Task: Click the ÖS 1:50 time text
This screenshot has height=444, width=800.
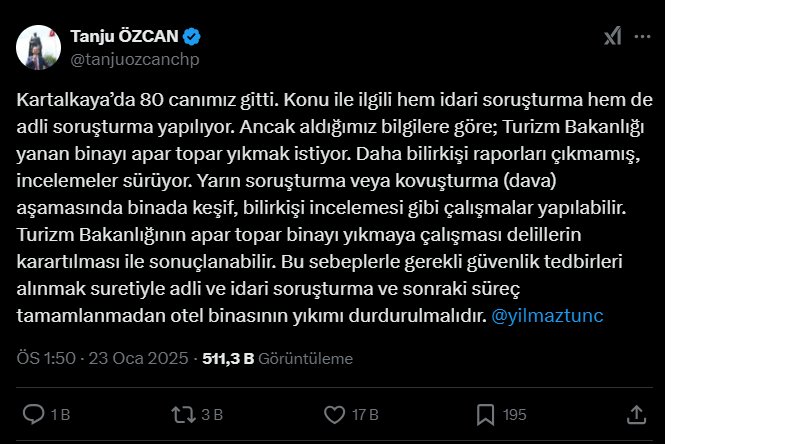Action: click(x=47, y=358)
